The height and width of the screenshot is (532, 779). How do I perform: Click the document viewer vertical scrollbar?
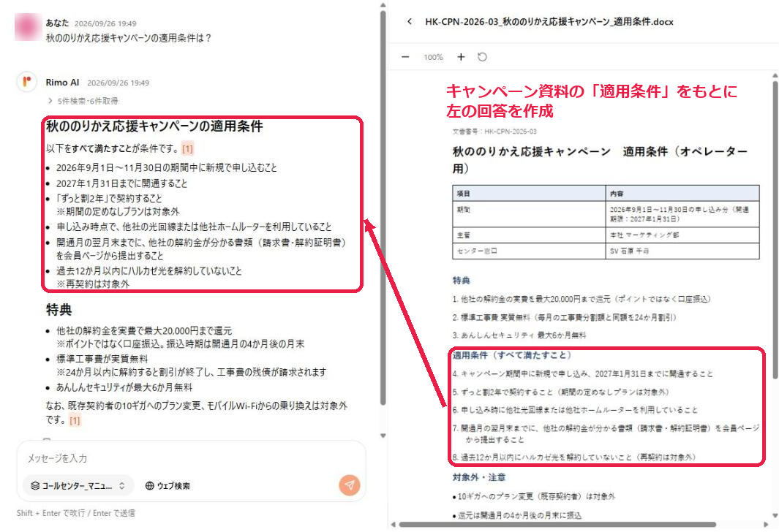pos(775,228)
